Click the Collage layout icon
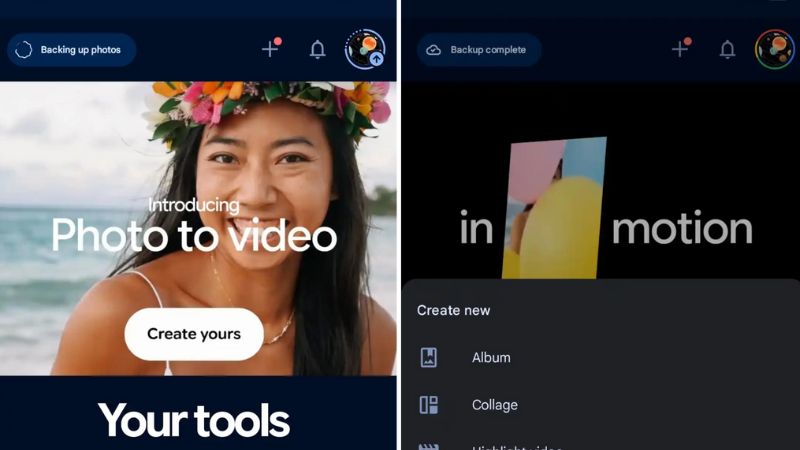The width and height of the screenshot is (800, 450). pos(429,405)
